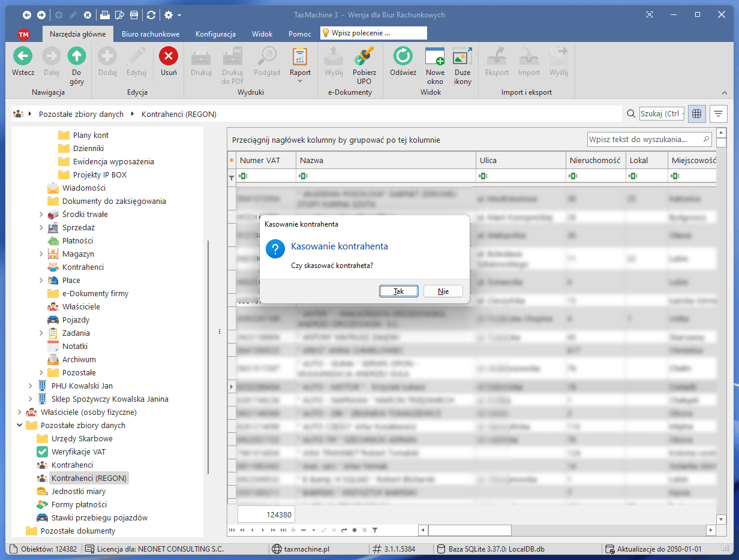Click the green Wstecz back arrow

[23, 57]
